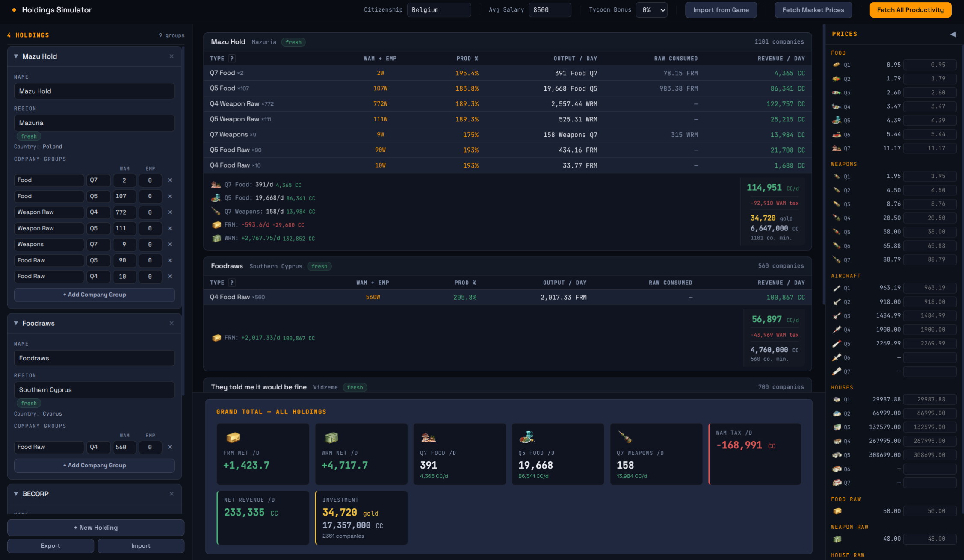Open the TYPE help icon in Mazu Hold table
964x560 pixels.
pos(232,59)
